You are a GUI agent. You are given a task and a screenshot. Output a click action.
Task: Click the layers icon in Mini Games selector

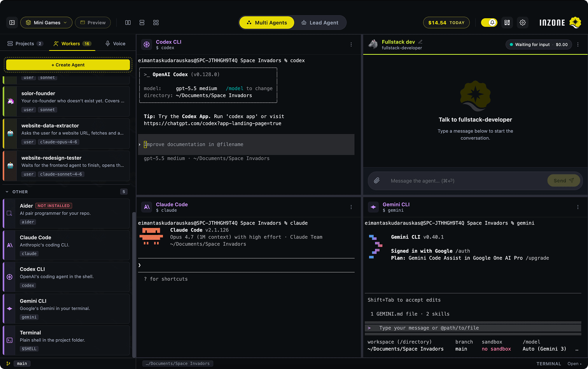pos(28,23)
